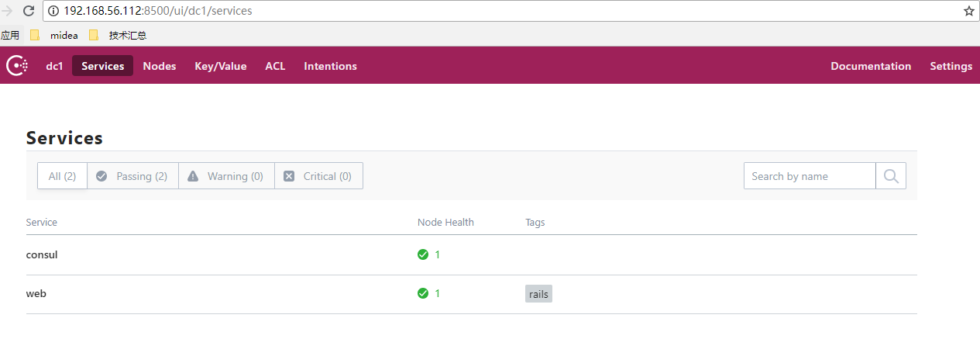Open the midea bookmarks folder
The height and width of the screenshot is (339, 980).
(x=54, y=35)
